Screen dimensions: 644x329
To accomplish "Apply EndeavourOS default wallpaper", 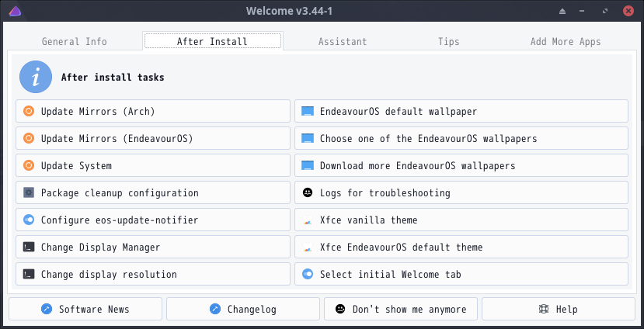I will pos(461,111).
